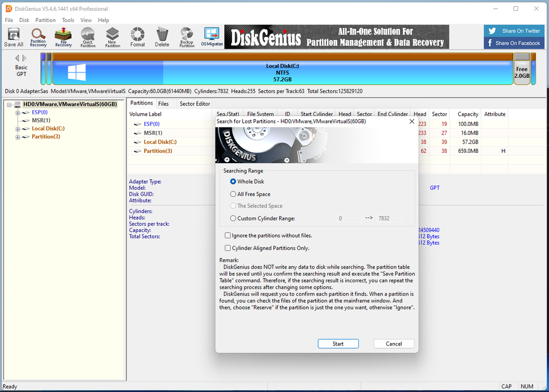
Task: Click the start cylinder field showing 0
Action: [x=349, y=219]
